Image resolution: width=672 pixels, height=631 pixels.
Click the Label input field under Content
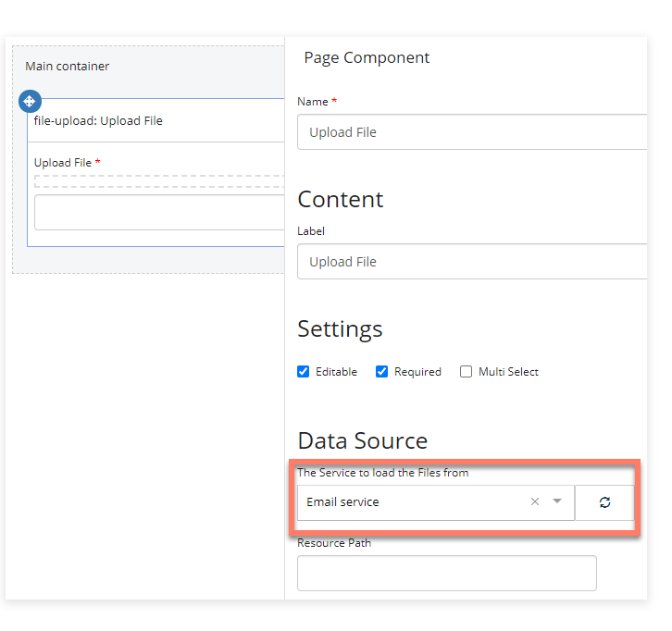472,261
